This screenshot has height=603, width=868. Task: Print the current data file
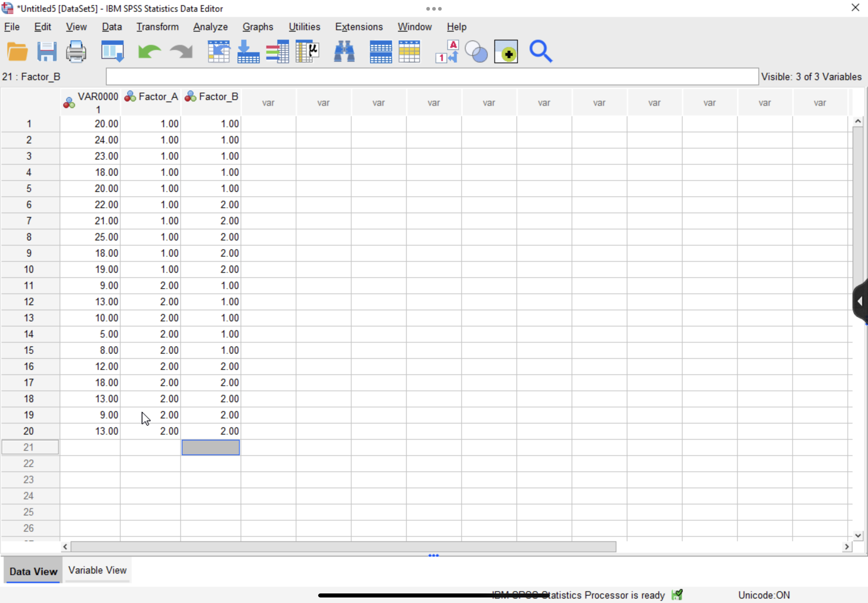pyautogui.click(x=75, y=51)
